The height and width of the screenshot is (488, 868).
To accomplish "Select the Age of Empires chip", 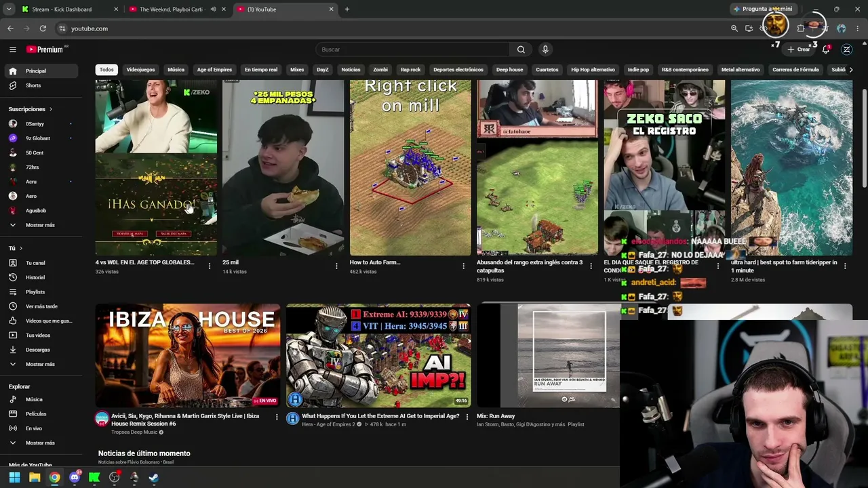I will tap(214, 70).
